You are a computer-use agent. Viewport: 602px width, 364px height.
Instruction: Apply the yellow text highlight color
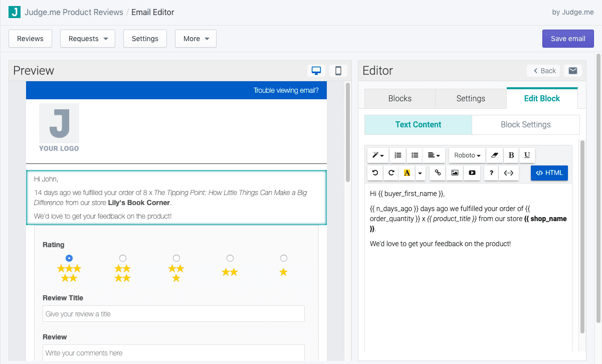[407, 173]
